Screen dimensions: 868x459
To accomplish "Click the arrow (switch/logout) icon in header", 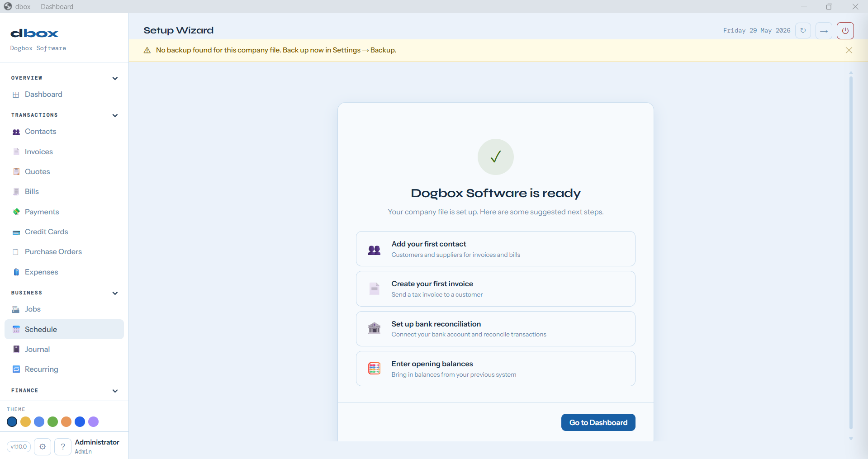I will (824, 31).
